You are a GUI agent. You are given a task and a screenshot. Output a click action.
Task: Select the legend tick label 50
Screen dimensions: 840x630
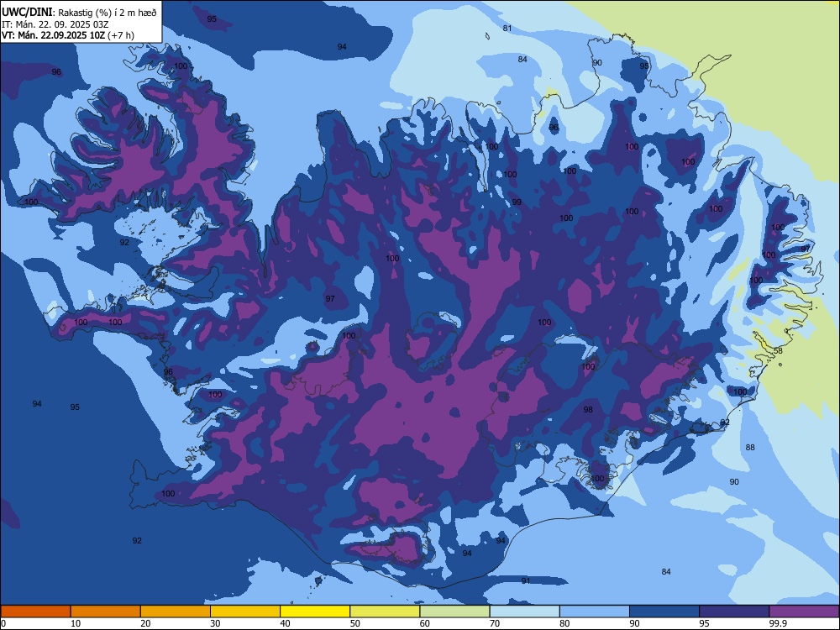[355, 623]
